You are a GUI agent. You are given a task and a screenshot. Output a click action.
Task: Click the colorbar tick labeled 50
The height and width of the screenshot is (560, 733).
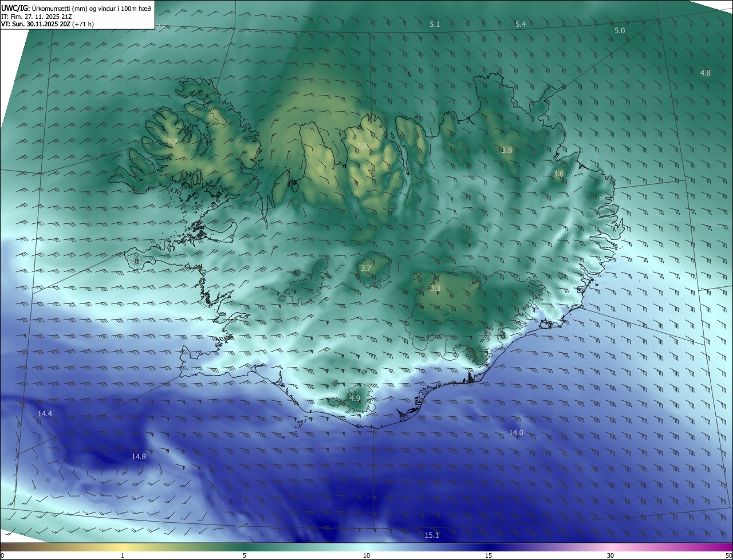point(729,555)
